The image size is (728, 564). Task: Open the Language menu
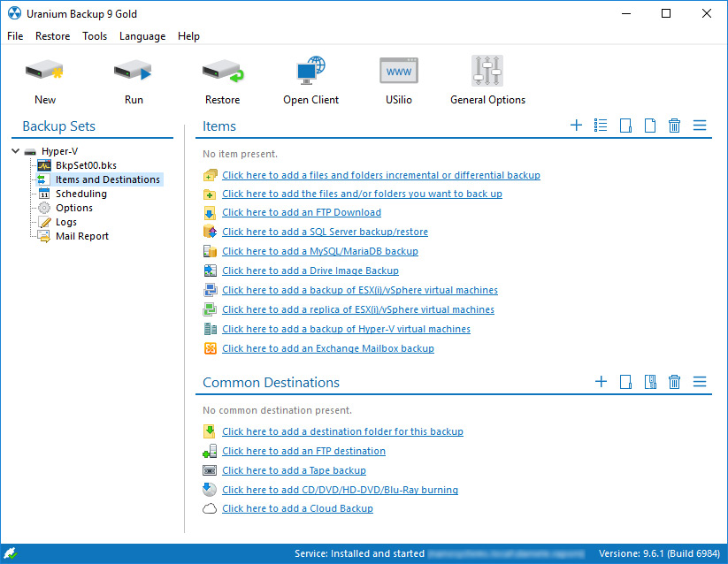coord(142,36)
